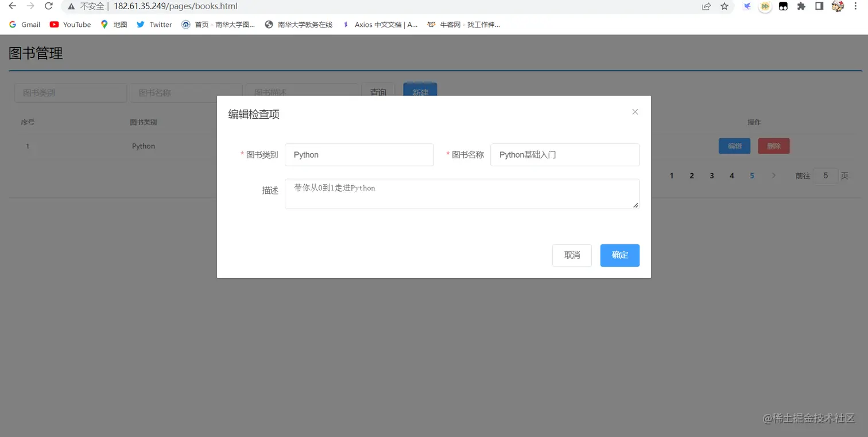Open the black square extension icon
Screen dimensions: 868x437
coord(783,6)
